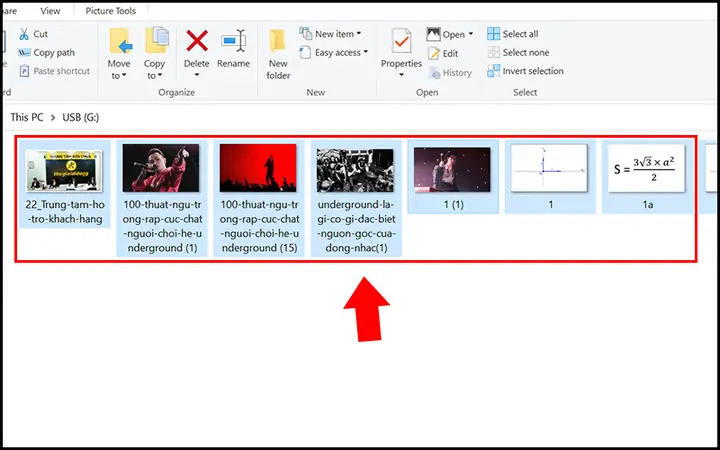Select the axis graph thumbnail named 1

click(549, 168)
